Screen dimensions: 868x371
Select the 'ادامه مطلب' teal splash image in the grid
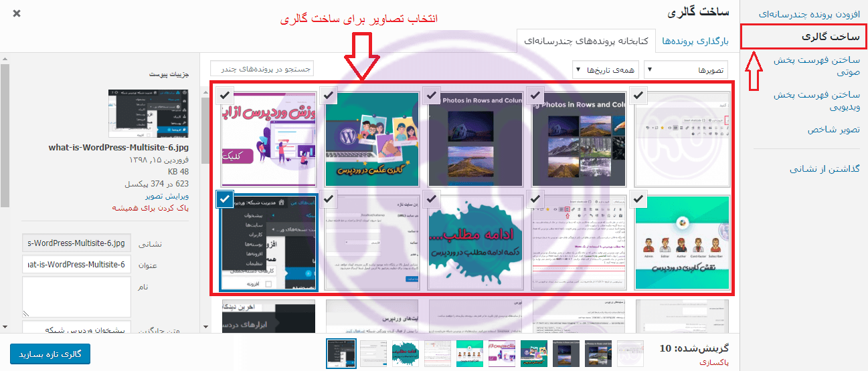[475, 242]
